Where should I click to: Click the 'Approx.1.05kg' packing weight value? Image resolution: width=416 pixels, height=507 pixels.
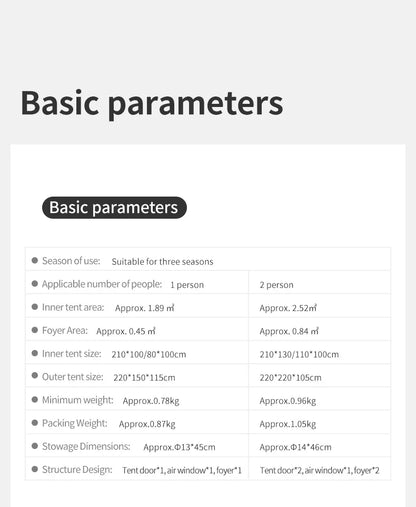coord(288,424)
